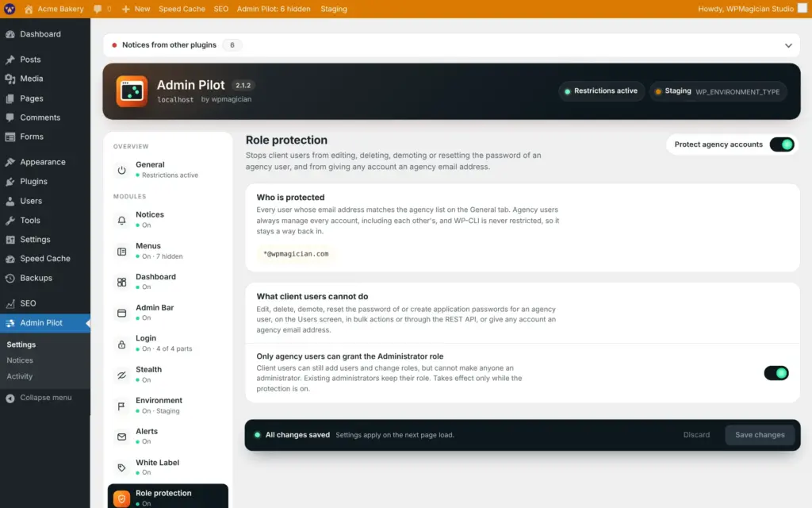Click the Environment flag icon
The image size is (812, 508).
click(121, 406)
